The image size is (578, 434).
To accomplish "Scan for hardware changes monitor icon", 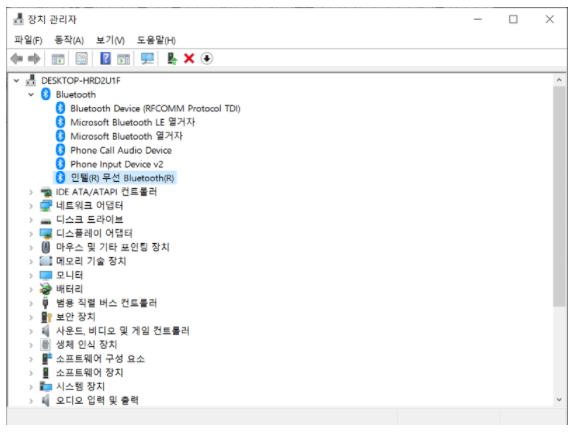I will point(147,59).
